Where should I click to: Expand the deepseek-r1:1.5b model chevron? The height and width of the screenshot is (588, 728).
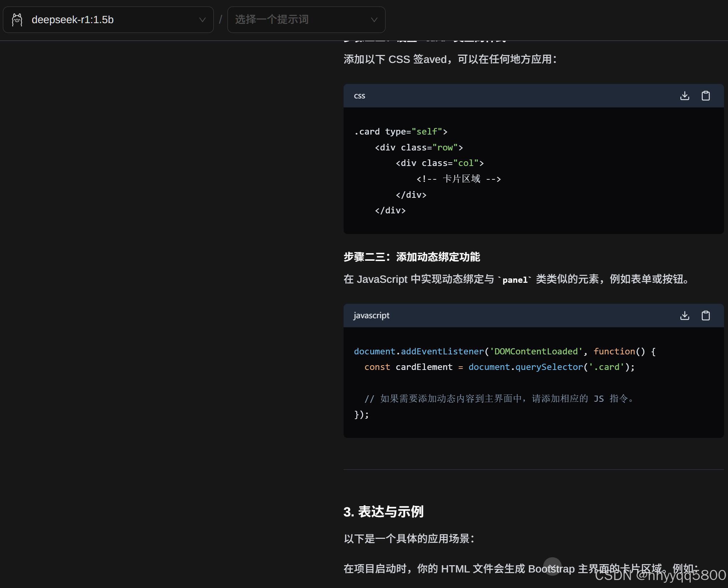[203, 20]
